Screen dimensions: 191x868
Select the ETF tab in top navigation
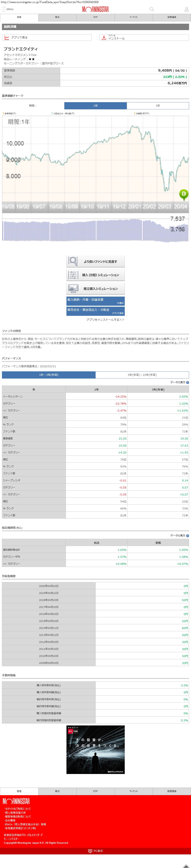pyautogui.click(x=95, y=17)
